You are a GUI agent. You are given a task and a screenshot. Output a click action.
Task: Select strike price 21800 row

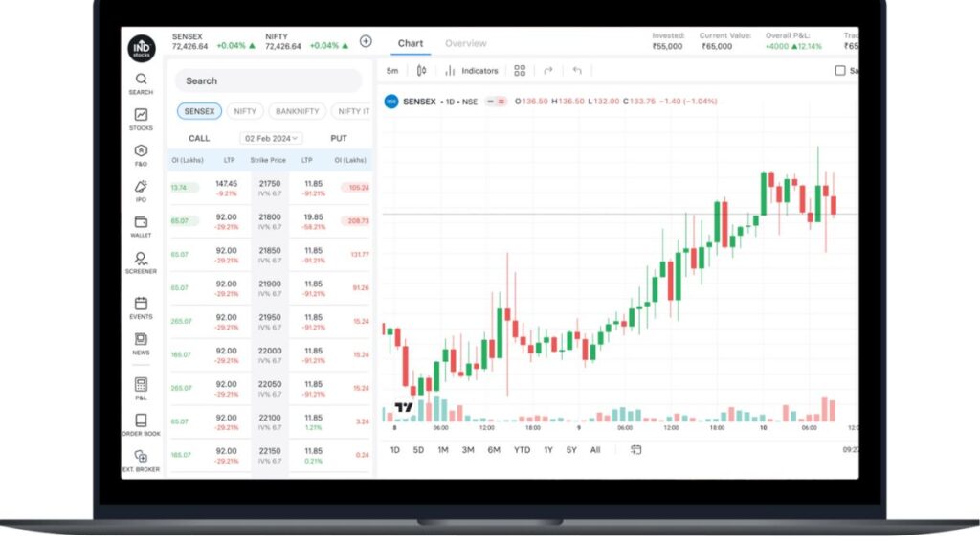(x=269, y=221)
